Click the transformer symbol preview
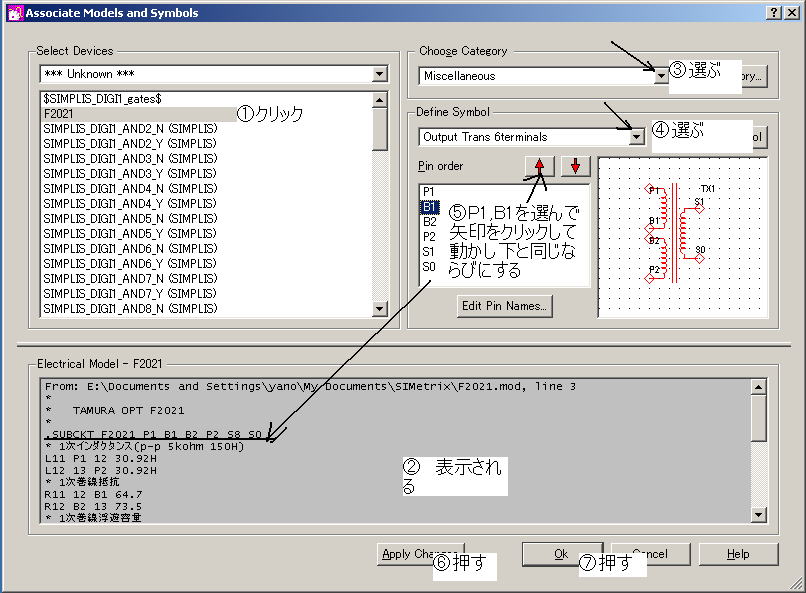This screenshot has width=806, height=593. click(683, 237)
